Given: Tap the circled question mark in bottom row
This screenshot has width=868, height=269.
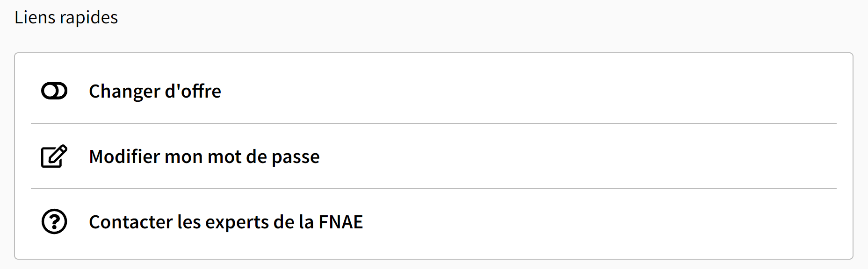Looking at the screenshot, I should (54, 222).
